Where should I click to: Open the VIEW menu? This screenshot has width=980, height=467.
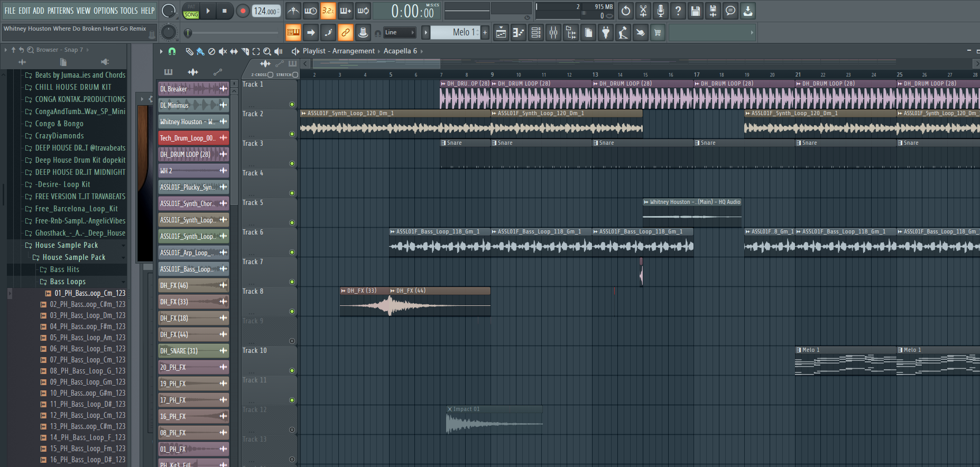(84, 11)
